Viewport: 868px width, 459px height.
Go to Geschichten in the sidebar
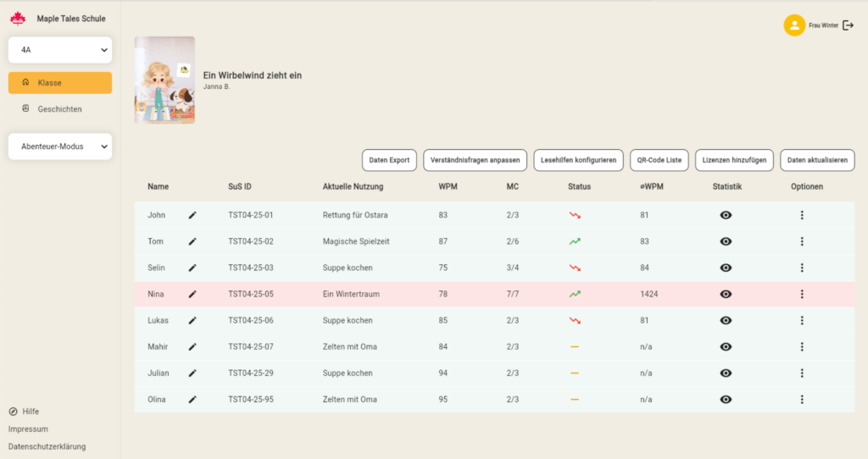(x=60, y=109)
